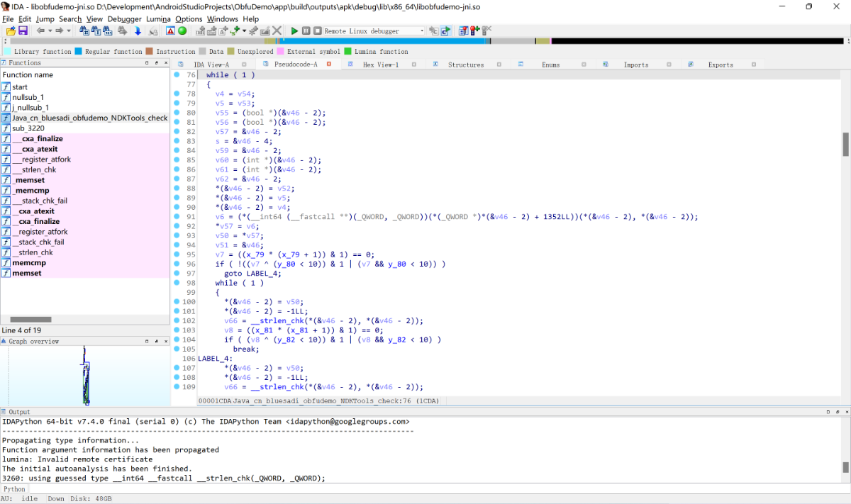Screen dimensions: 851x504
Task: Toggle breakpoint dot on line 102
Action: (x=176, y=320)
